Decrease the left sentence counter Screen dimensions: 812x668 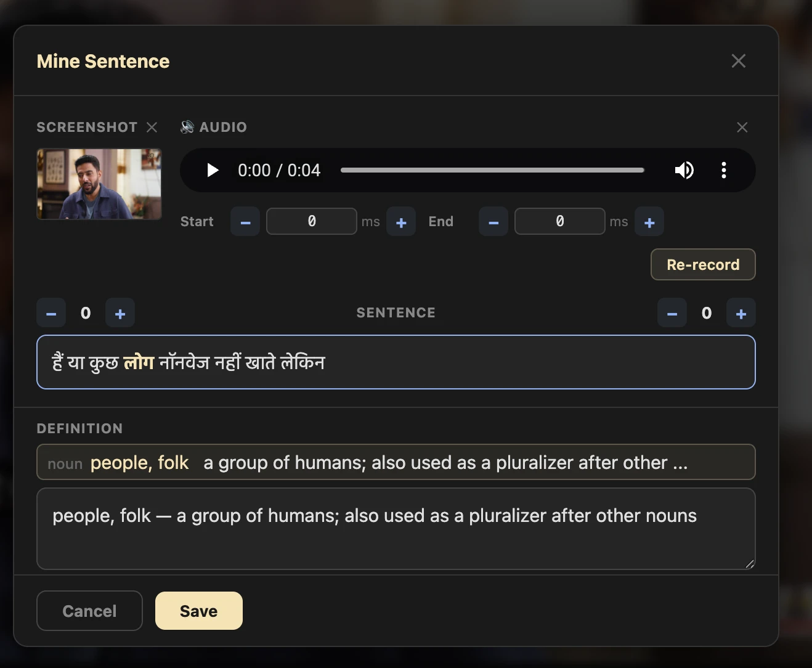click(x=51, y=312)
